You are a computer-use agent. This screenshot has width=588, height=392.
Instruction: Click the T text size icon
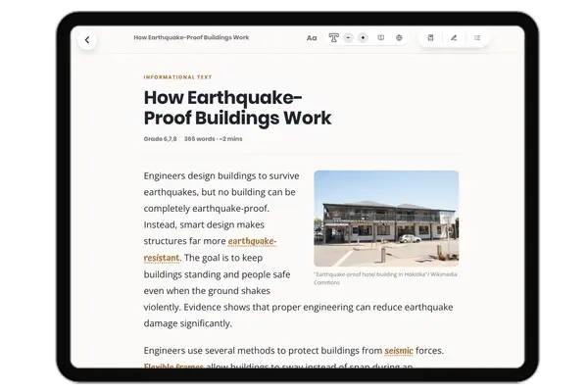coord(334,37)
